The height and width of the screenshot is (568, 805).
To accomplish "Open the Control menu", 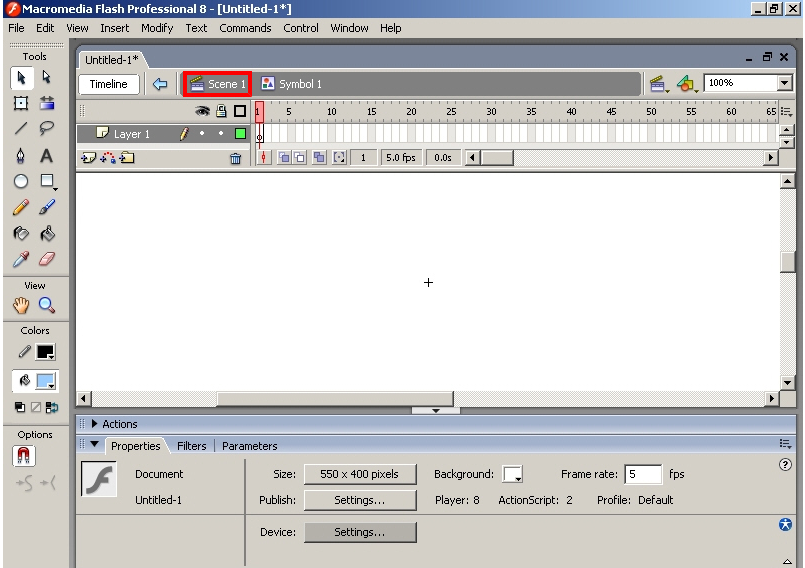I will click(x=301, y=28).
